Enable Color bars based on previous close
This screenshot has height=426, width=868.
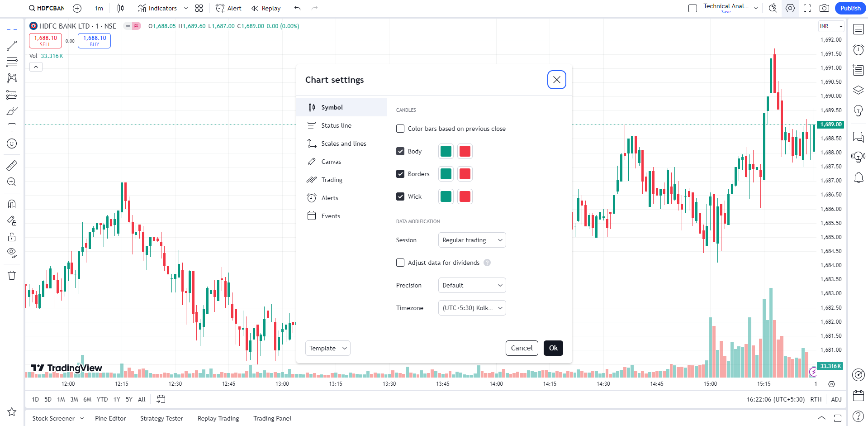[x=400, y=129]
